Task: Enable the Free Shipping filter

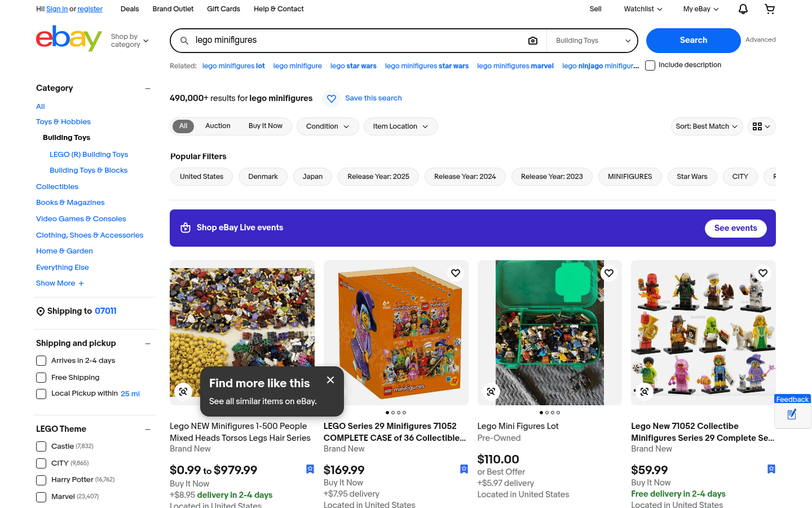Action: (x=41, y=378)
